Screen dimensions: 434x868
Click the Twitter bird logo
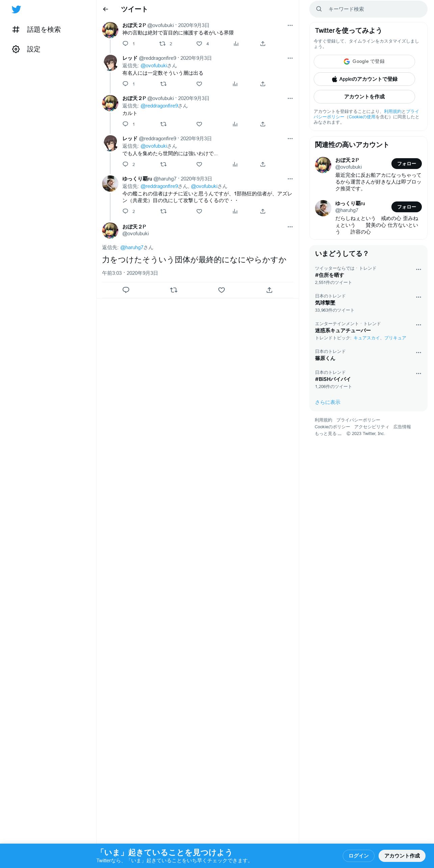coord(16,9)
